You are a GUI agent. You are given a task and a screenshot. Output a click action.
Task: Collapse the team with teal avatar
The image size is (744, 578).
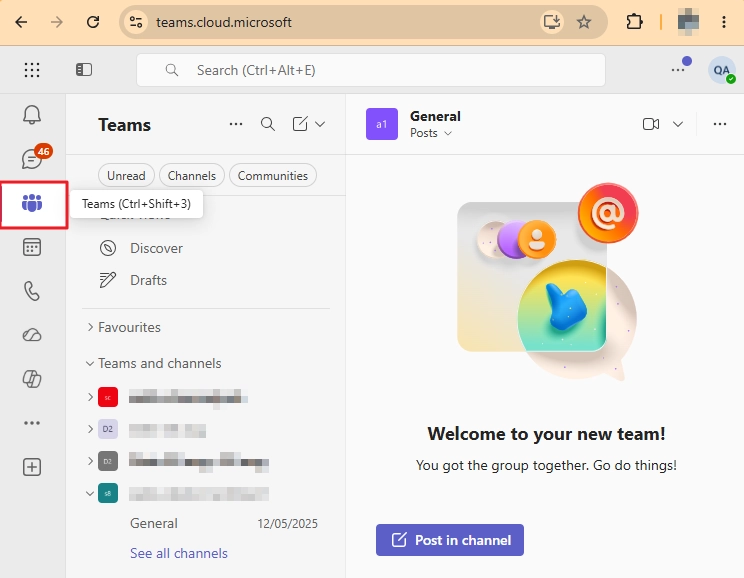[90, 494]
